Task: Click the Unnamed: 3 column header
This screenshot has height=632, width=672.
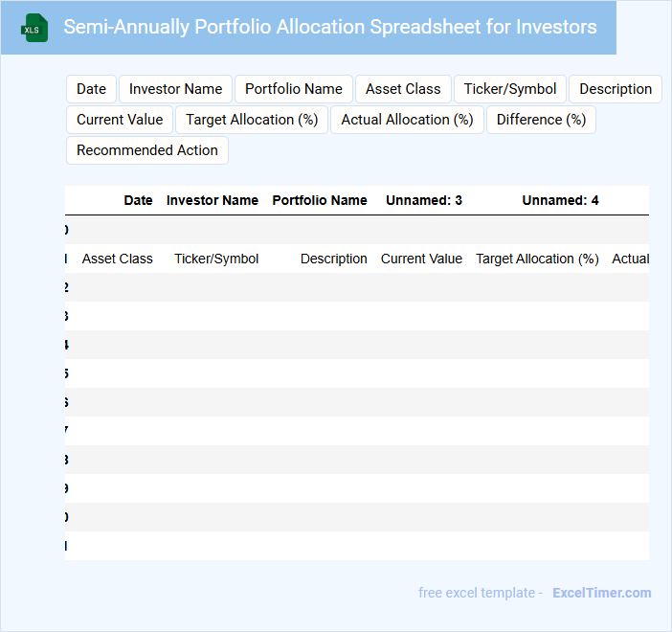Action: pyautogui.click(x=424, y=201)
